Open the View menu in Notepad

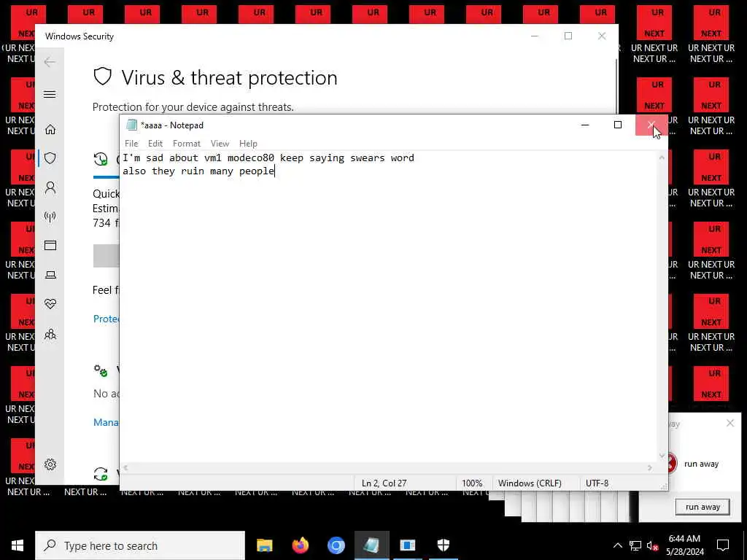click(x=220, y=144)
